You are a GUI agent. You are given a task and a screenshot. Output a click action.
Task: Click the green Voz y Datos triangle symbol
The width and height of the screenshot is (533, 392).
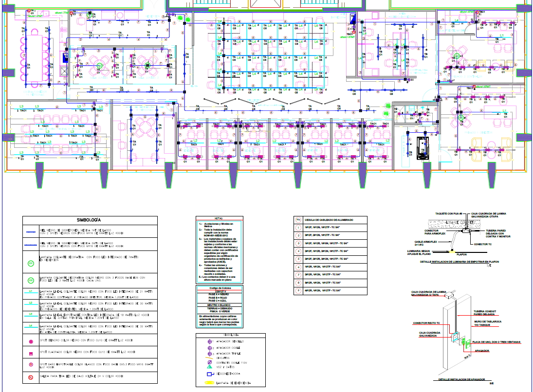click(210, 367)
